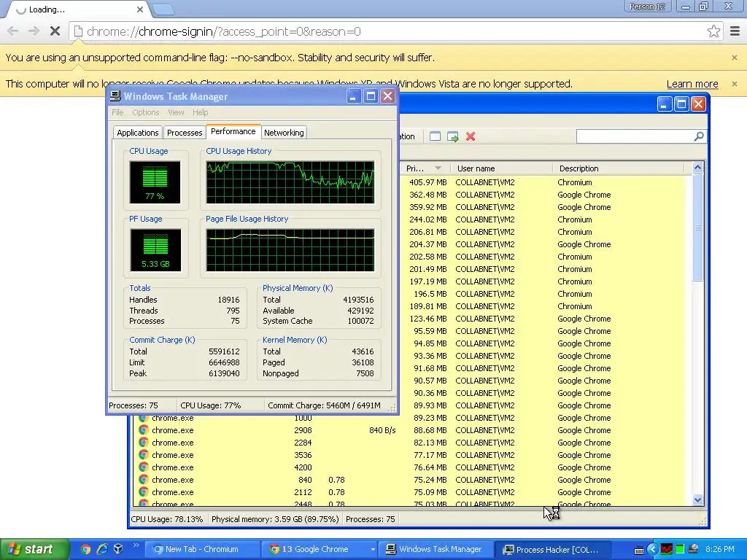Click the Chrome icon of process PID 840

click(143, 480)
